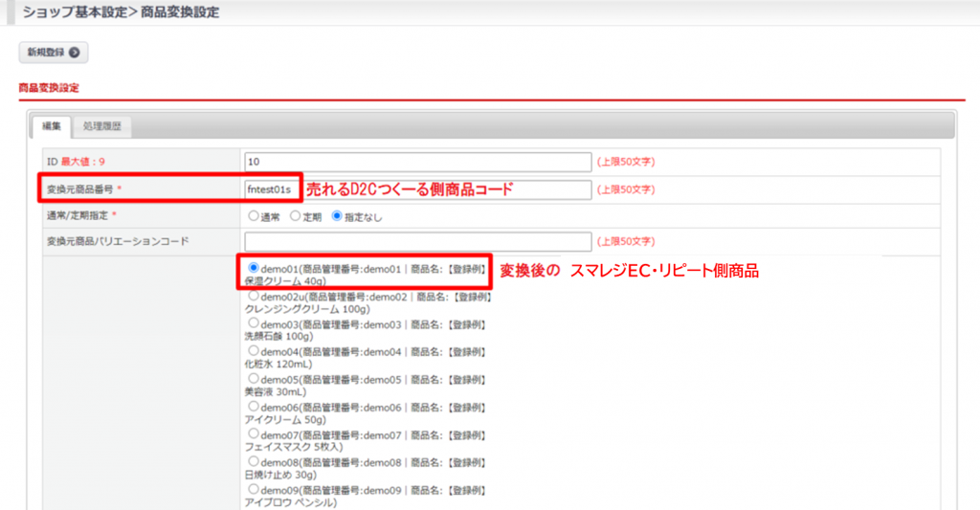This screenshot has width=980, height=510.
Task: Open the 処理履歴 tab
Action: pos(101,126)
